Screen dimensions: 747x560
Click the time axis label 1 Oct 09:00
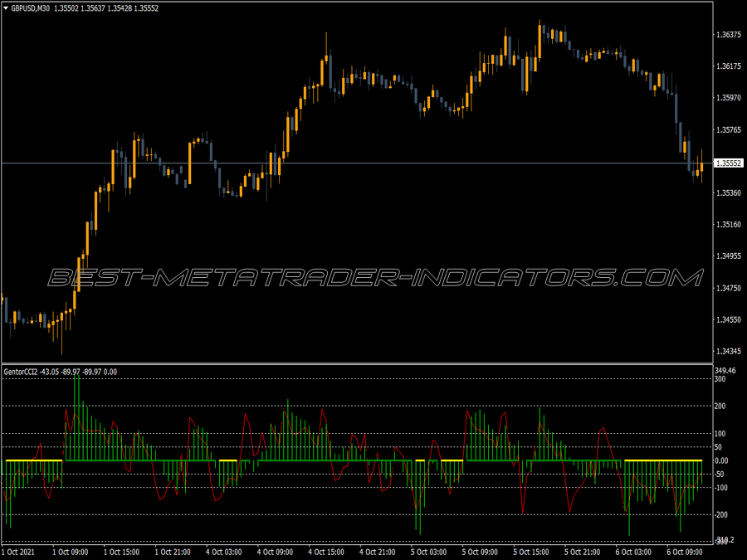click(x=70, y=552)
